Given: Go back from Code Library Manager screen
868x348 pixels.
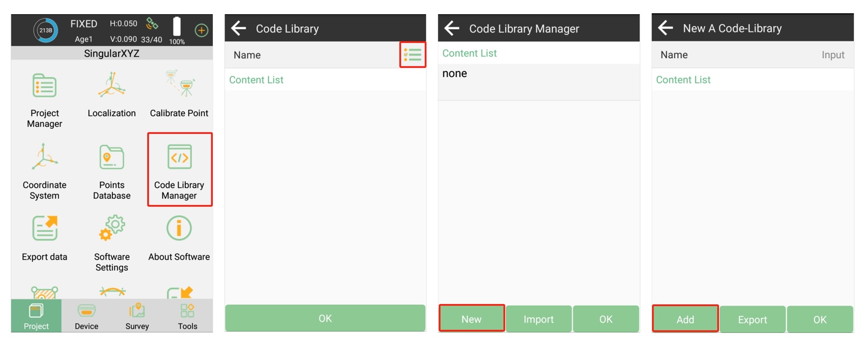Looking at the screenshot, I should pos(452,28).
